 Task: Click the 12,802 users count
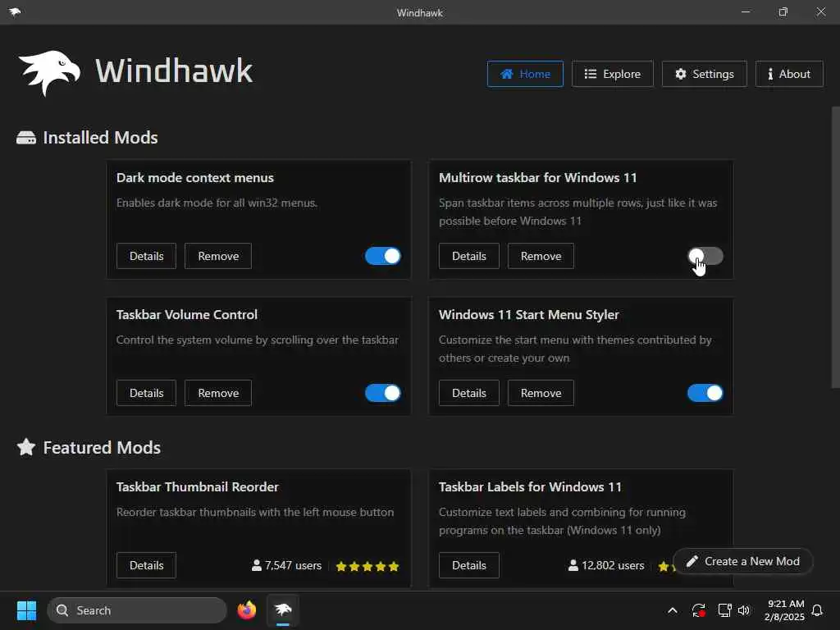tap(606, 566)
